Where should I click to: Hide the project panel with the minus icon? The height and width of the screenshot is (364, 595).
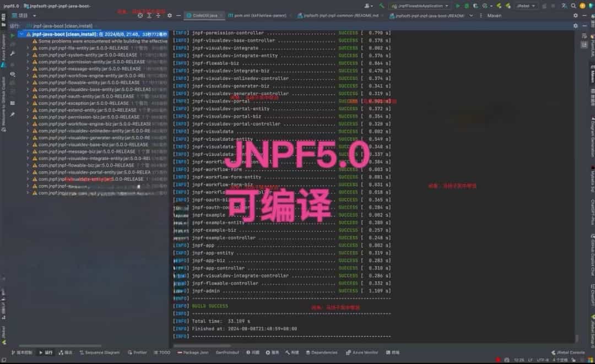(178, 15)
